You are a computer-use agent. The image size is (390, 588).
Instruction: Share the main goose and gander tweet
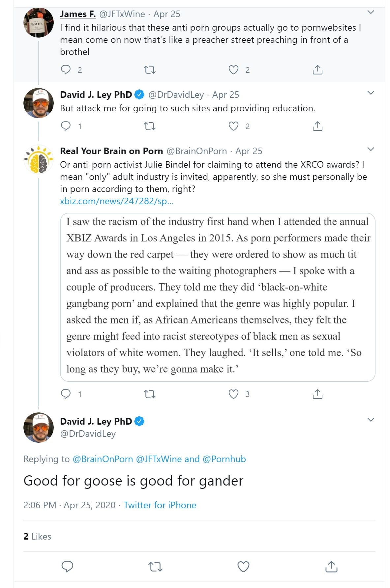tap(331, 567)
